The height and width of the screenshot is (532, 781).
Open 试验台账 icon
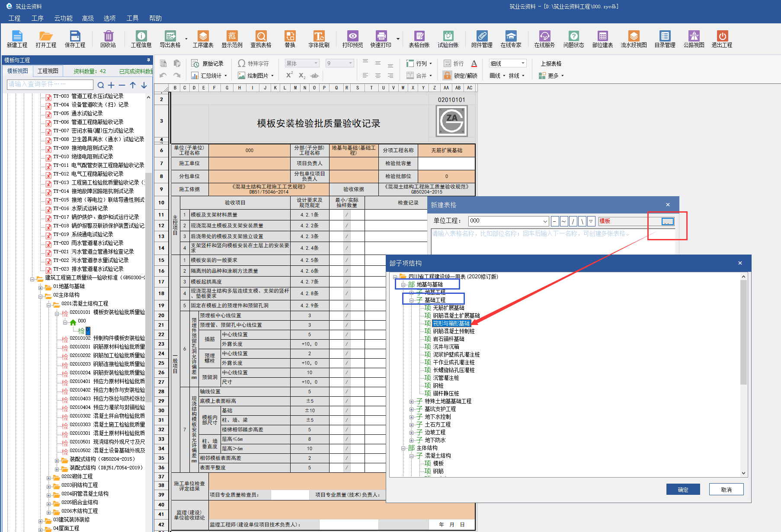coord(448,39)
